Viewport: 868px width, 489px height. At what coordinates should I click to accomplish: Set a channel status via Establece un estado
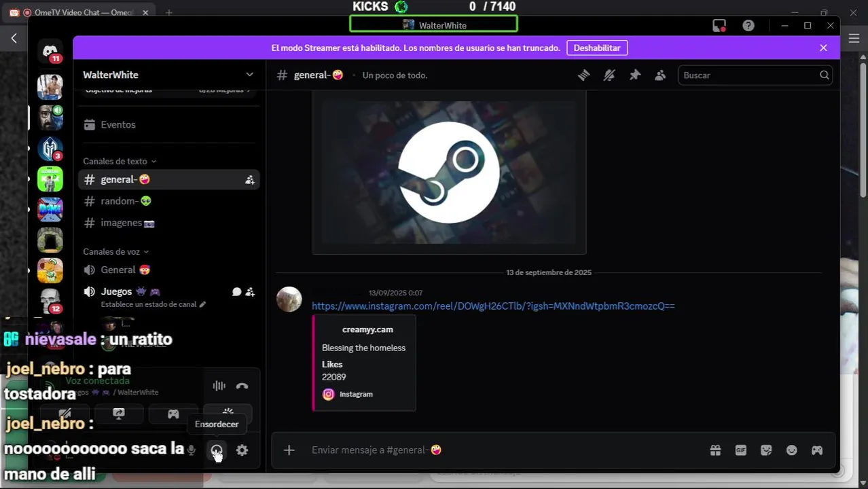[x=153, y=305]
